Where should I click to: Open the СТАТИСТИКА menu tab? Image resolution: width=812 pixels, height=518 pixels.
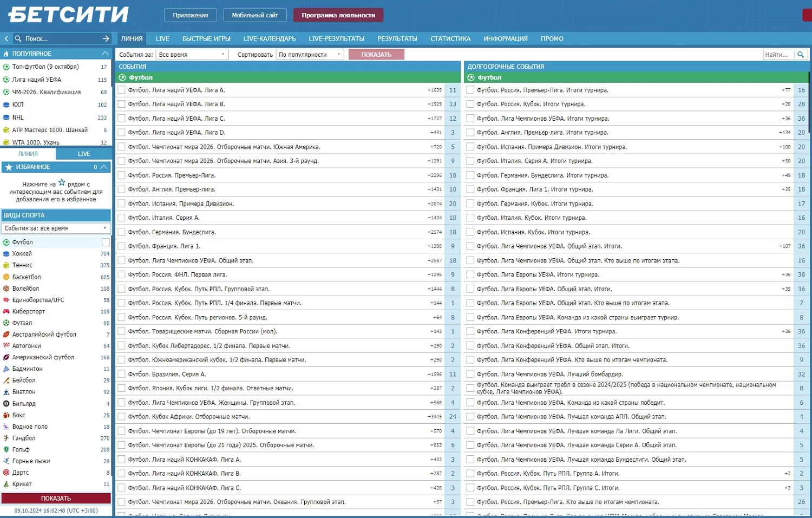coord(450,39)
